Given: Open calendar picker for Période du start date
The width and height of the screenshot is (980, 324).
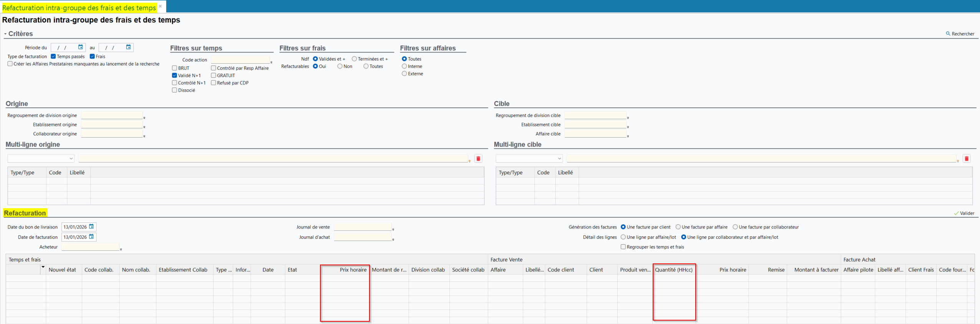Looking at the screenshot, I should (81, 47).
